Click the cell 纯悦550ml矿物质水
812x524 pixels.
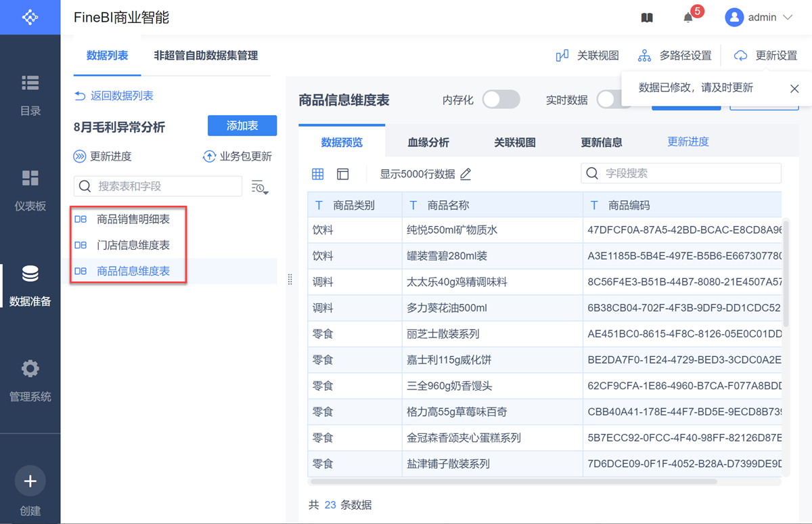[x=493, y=230]
